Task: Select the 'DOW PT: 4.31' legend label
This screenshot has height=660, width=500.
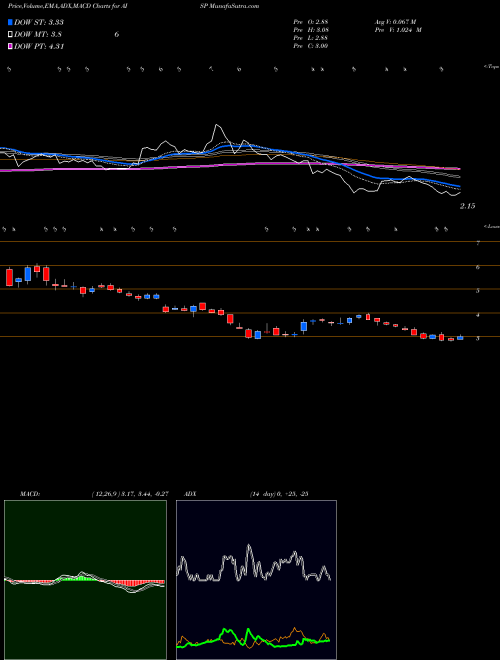Action: [39, 46]
